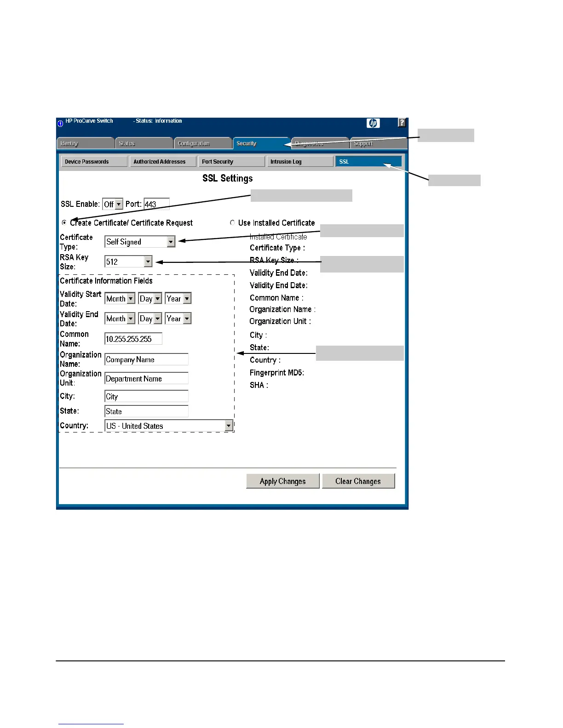563x728 pixels.
Task: Click the 'HP ProCurve Switch' title text
Action: coord(89,121)
